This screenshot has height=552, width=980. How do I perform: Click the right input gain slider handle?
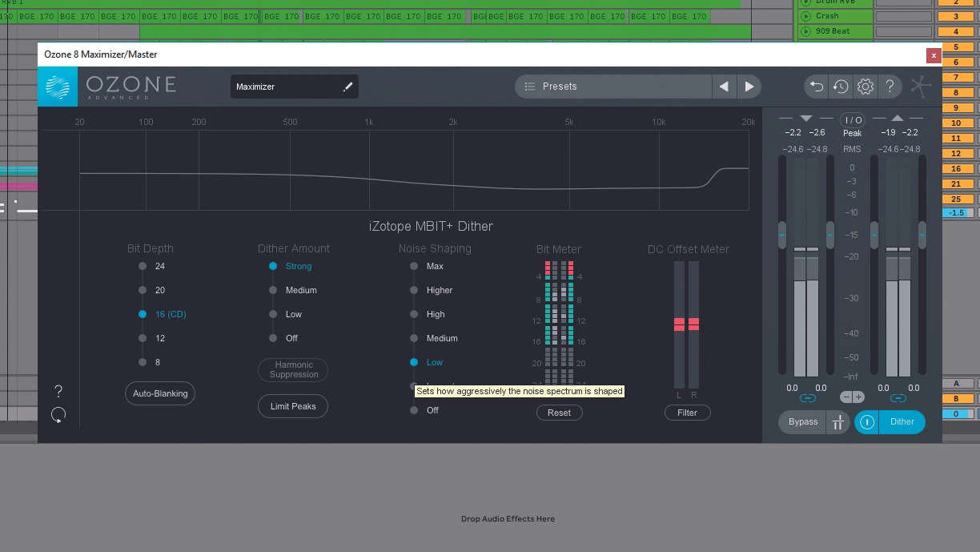pyautogui.click(x=830, y=236)
